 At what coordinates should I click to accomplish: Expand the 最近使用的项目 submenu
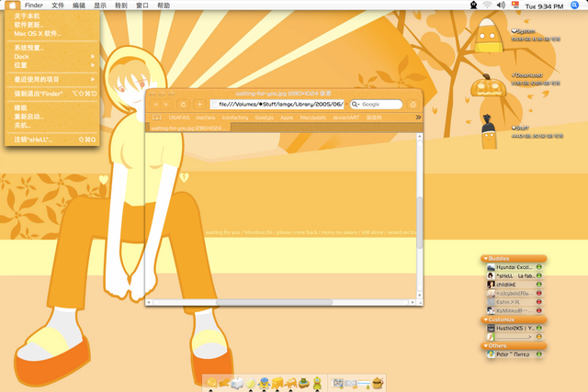pyautogui.click(x=52, y=80)
